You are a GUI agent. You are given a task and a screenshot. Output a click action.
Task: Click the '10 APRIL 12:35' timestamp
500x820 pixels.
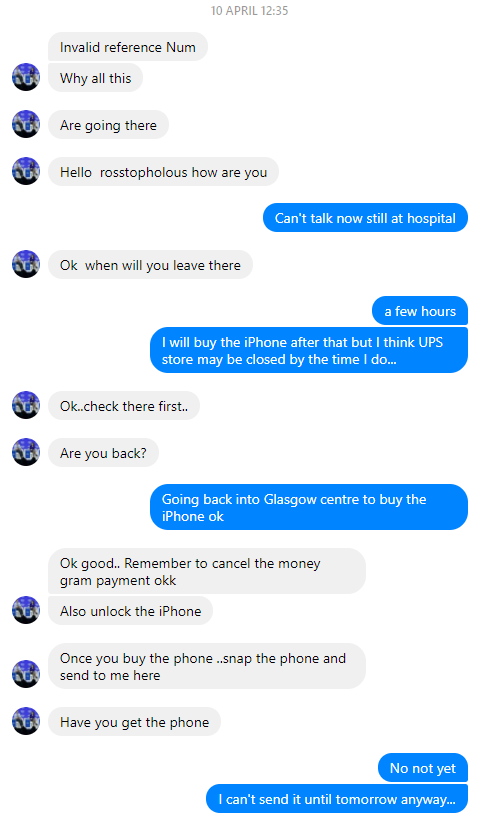(249, 10)
